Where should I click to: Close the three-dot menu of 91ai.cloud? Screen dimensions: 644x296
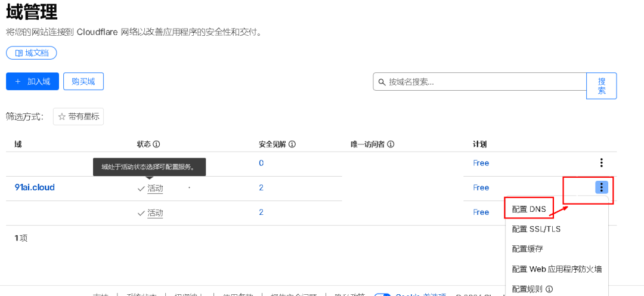coord(601,187)
